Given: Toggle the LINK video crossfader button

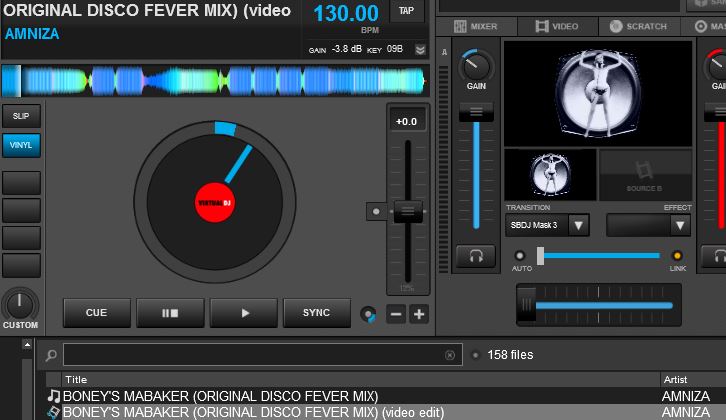Looking at the screenshot, I should click(x=677, y=255).
